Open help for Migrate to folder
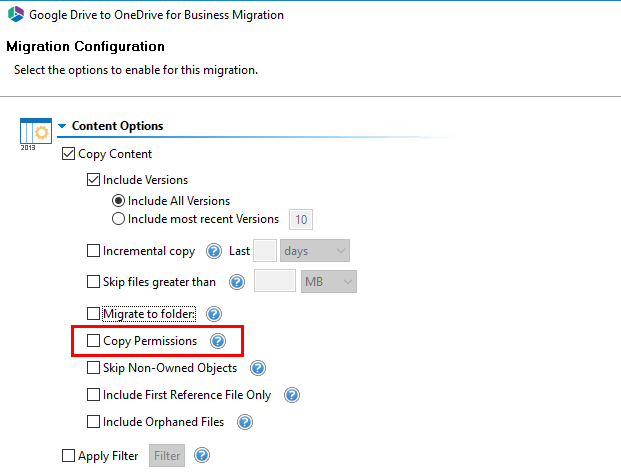Viewport: 621px width, 476px height. (213, 314)
